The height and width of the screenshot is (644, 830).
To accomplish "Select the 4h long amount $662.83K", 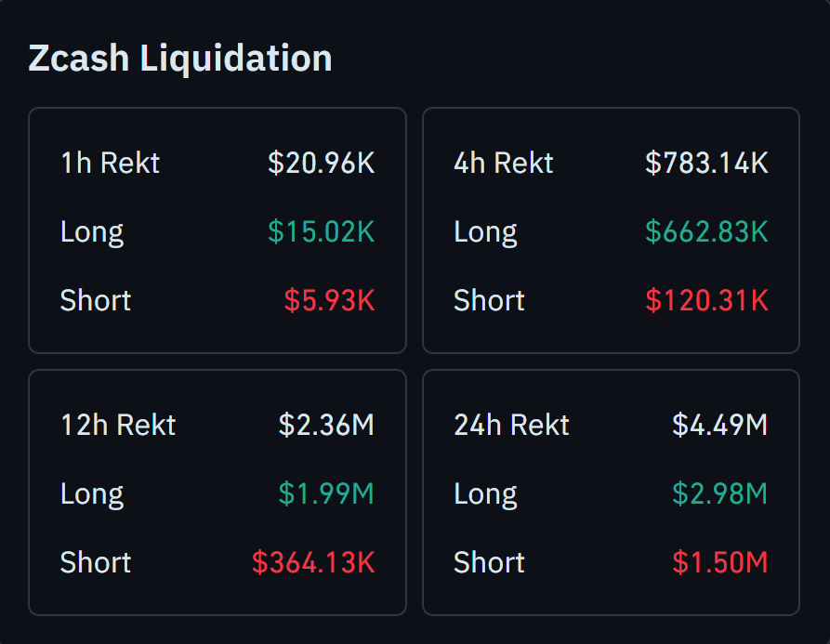I will point(706,232).
